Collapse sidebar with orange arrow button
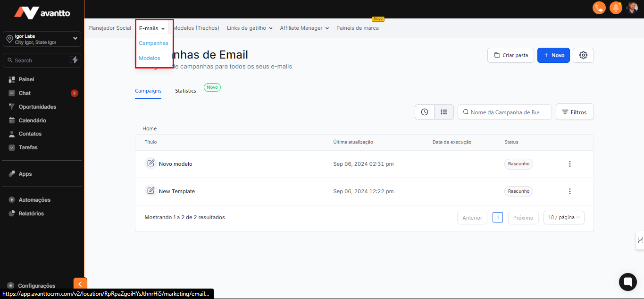 [x=80, y=284]
